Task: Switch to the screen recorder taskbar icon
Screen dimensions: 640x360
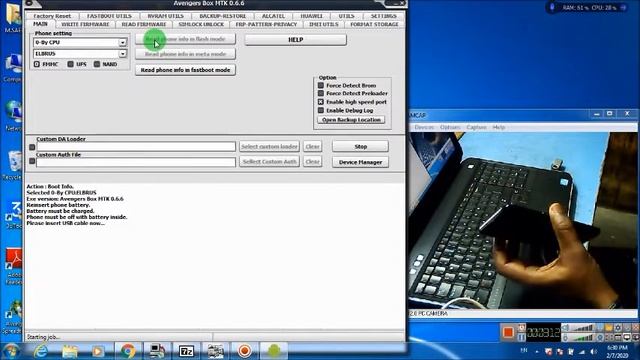Action: point(244,351)
